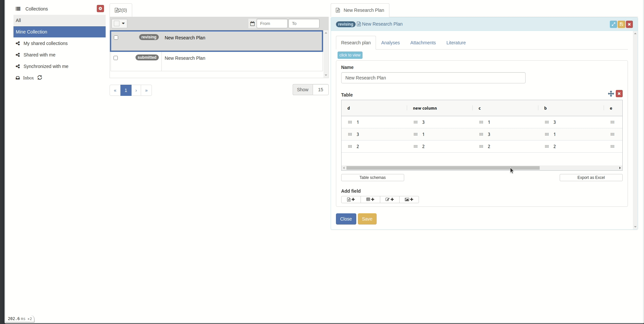Export the table as Excel
644x324 pixels.
point(591,178)
